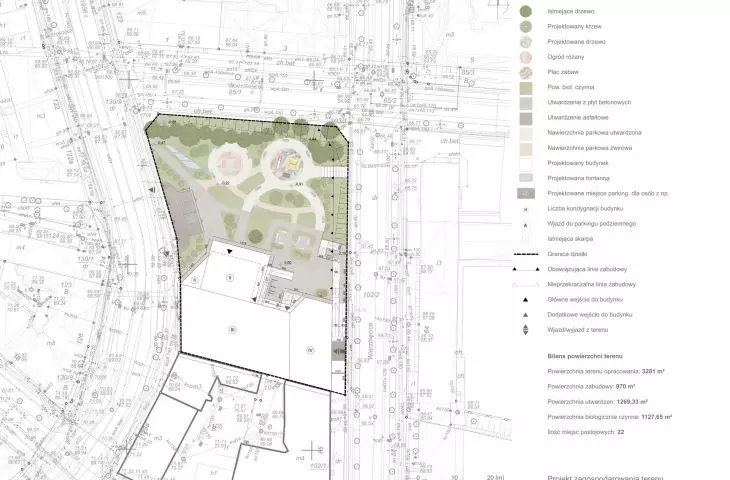
Task: Click the 'Liczba kondygnacji budynku' legend symbol
Action: click(526, 209)
